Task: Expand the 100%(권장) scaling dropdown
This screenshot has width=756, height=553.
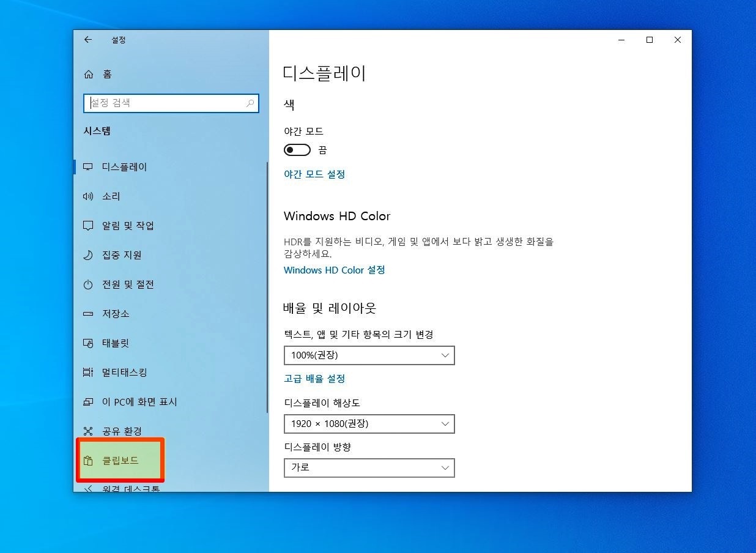Action: point(369,355)
